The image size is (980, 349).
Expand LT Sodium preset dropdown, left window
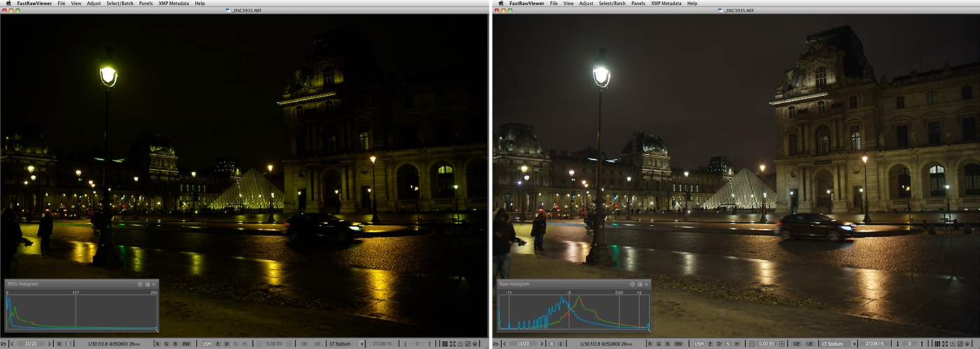point(362,344)
